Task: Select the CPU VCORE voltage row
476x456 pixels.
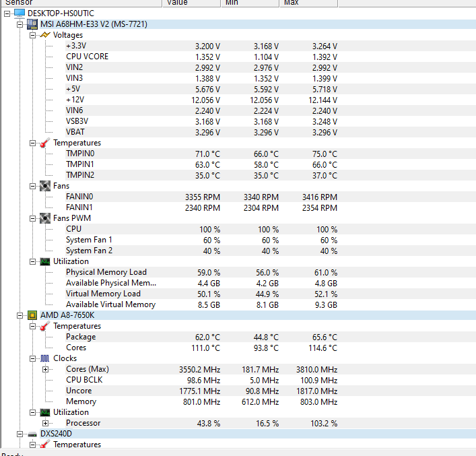Action: 87,57
